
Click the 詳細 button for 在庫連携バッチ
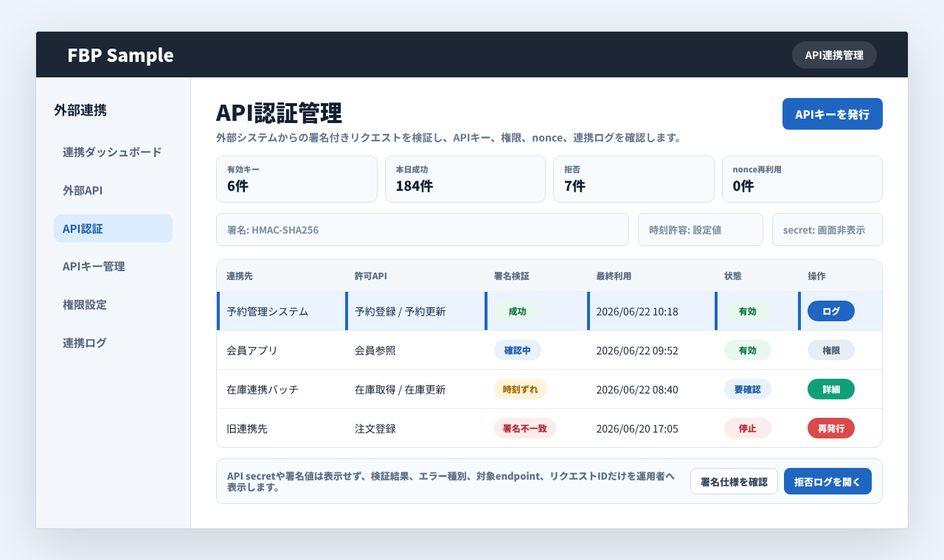[x=831, y=389]
